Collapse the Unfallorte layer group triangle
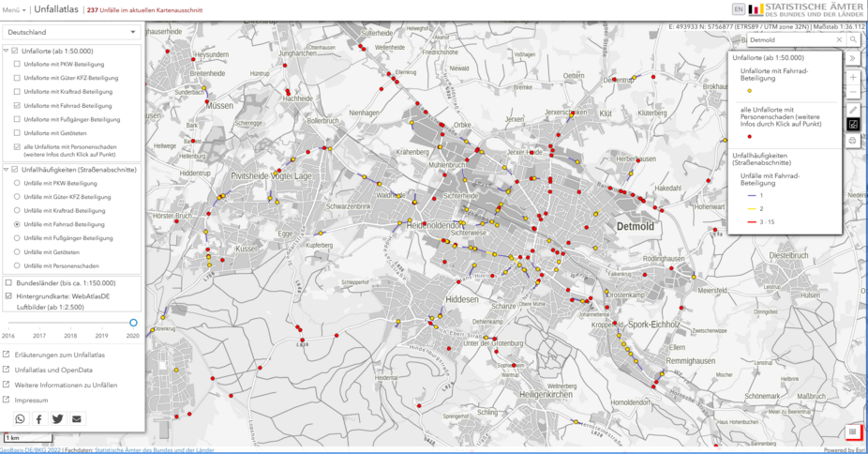This screenshot has height=454, width=868. (6, 51)
